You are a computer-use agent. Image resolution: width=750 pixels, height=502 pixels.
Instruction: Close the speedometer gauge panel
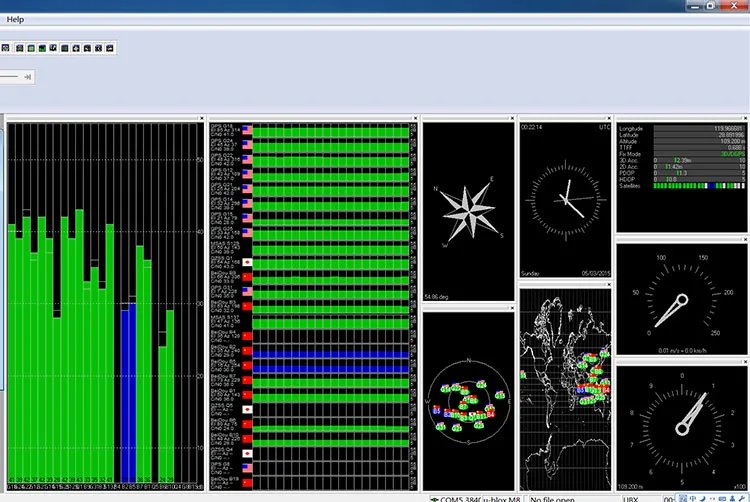tap(745, 239)
